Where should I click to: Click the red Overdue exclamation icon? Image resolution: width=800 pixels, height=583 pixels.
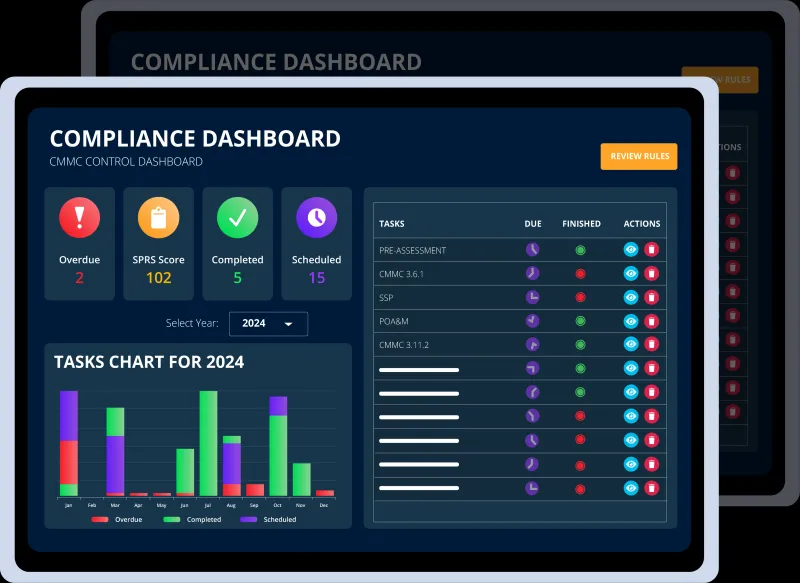[x=79, y=217]
